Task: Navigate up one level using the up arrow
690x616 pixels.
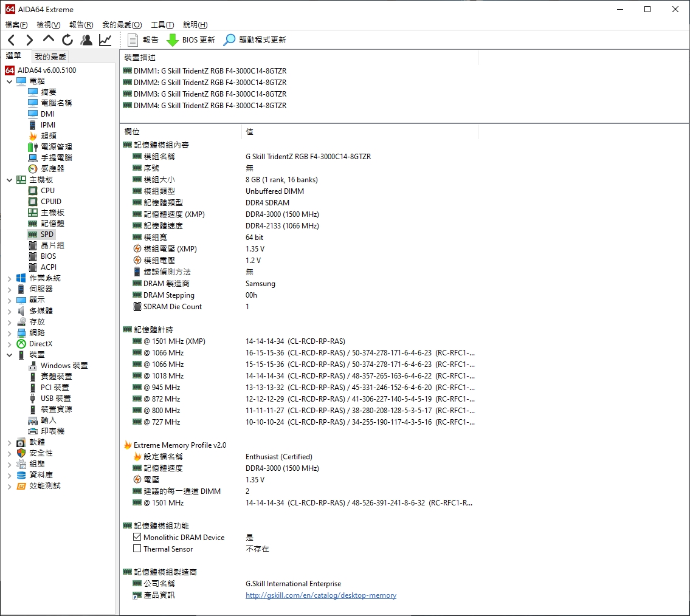Action: click(x=49, y=39)
